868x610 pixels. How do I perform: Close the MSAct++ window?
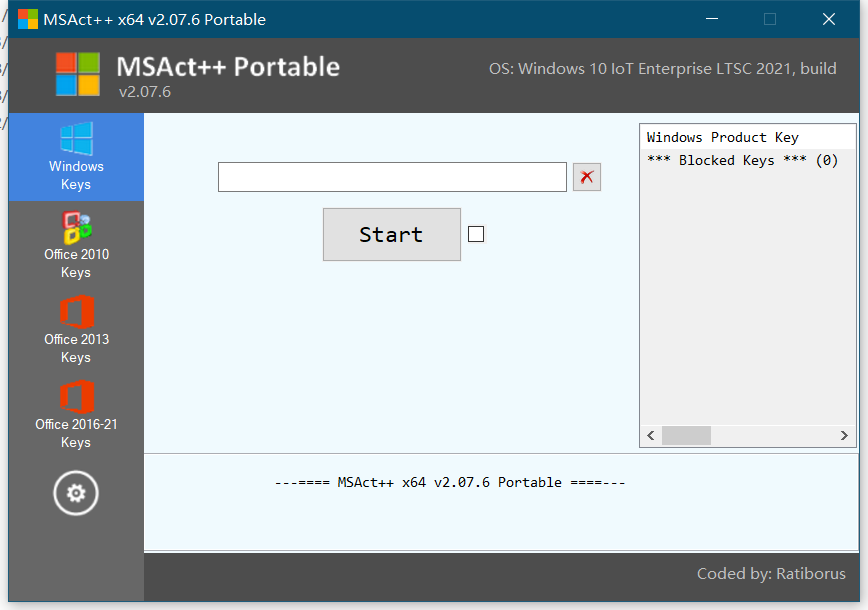coord(828,19)
